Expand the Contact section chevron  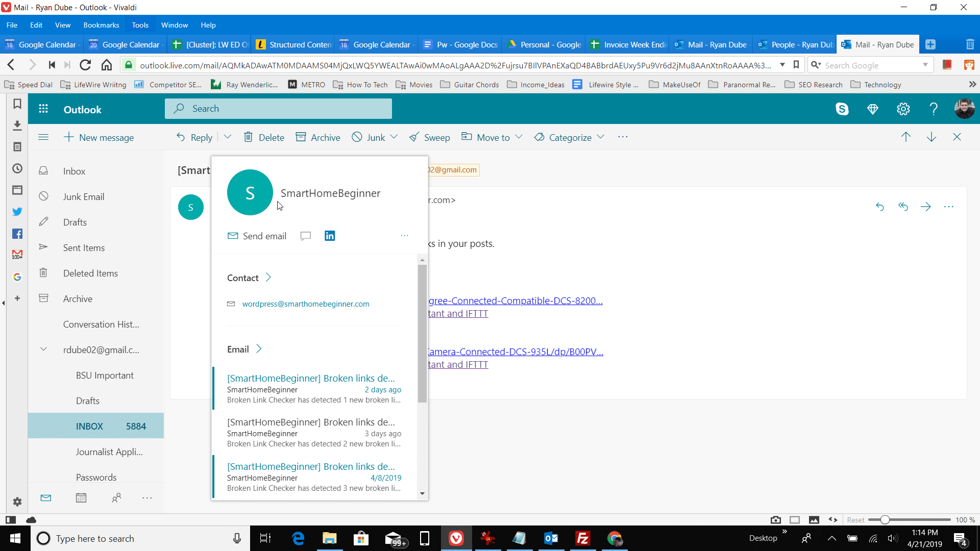point(269,277)
